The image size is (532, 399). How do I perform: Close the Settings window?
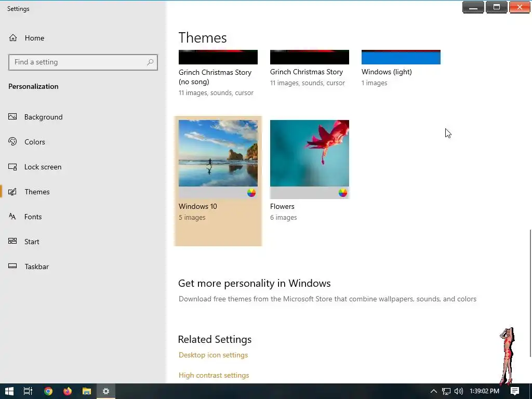pyautogui.click(x=520, y=7)
